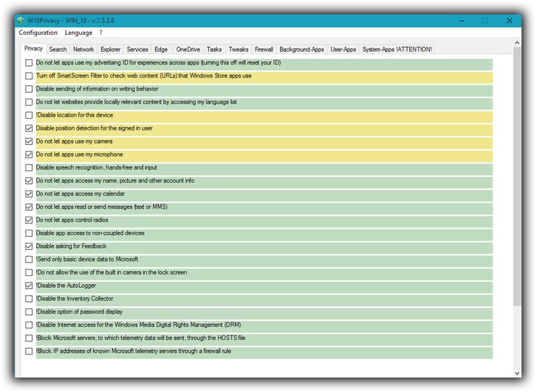Screen dimensions: 536x392
Task: Uncheck Do not let apps access my calendar
Action: click(x=29, y=194)
